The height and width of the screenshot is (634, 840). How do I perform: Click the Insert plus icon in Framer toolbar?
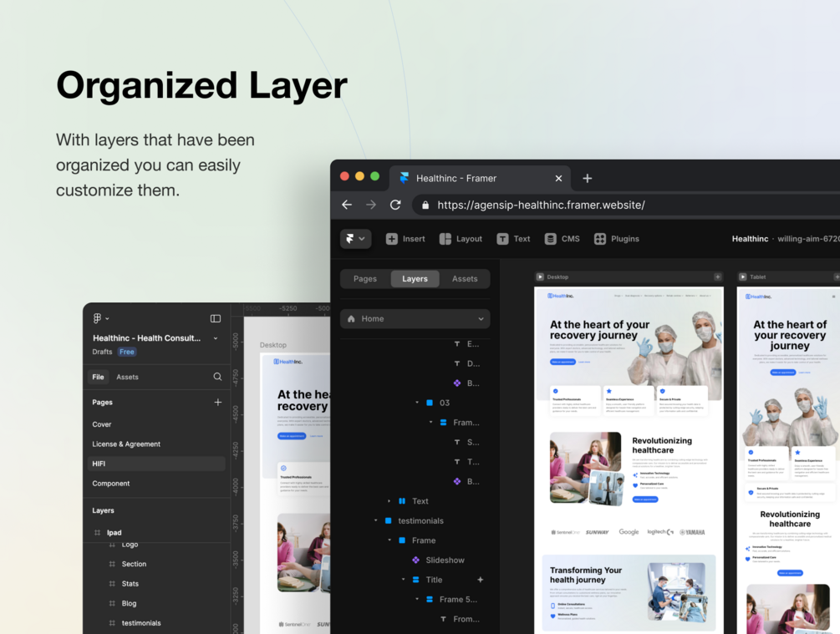(x=392, y=239)
